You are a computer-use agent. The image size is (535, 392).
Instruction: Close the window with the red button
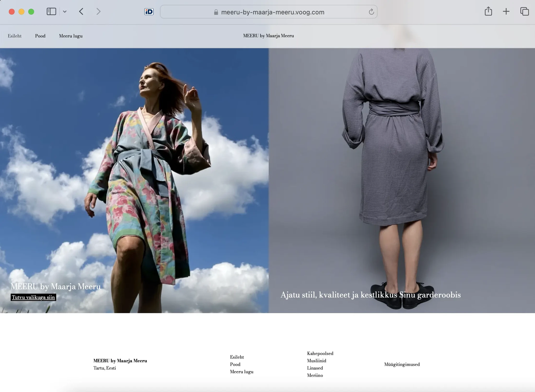11,12
